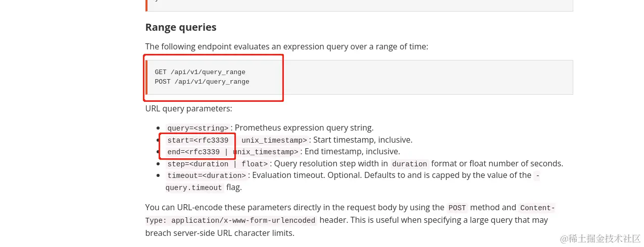
Task: Click the start=<rfc3339 parameter code
Action: tap(198, 140)
